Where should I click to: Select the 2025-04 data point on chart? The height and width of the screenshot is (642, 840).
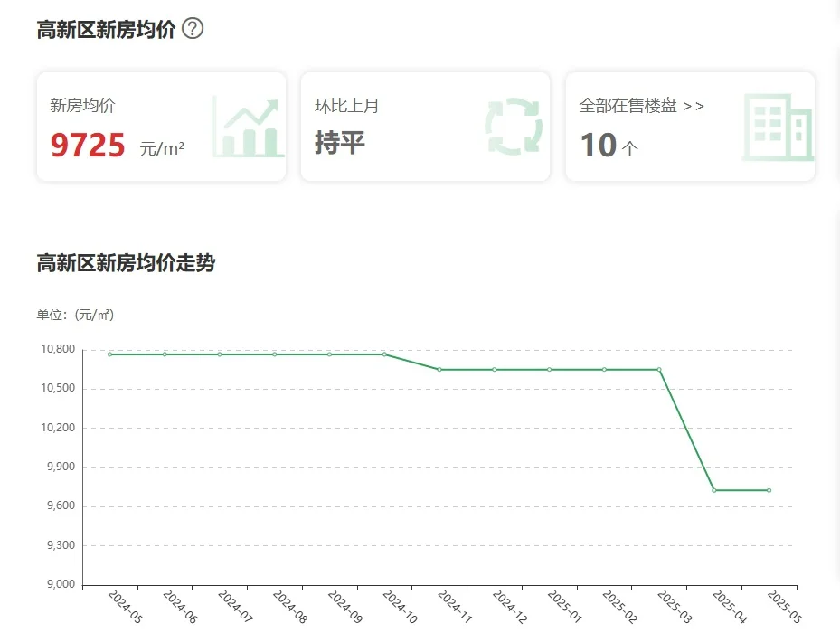coord(714,490)
